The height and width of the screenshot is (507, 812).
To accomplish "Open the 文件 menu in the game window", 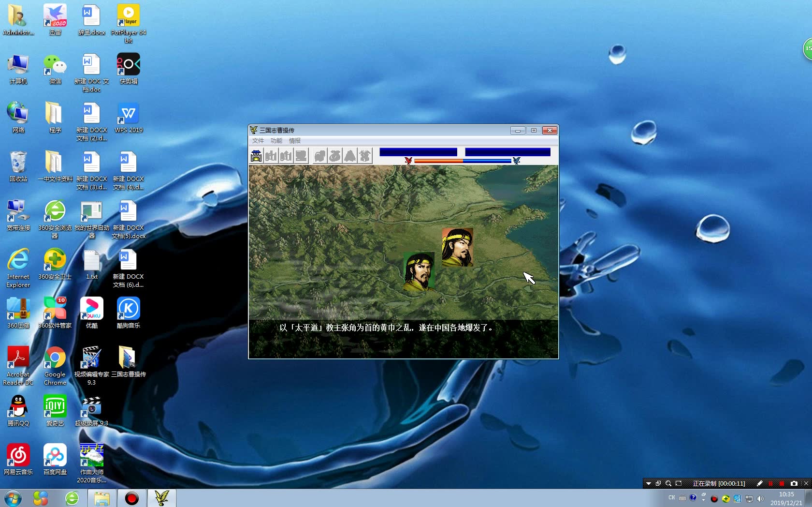I will [x=258, y=141].
